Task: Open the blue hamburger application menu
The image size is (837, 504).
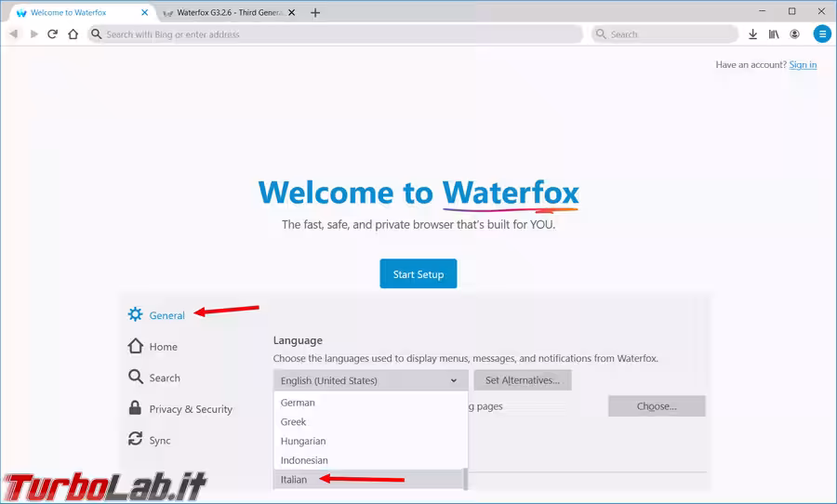Action: point(822,34)
